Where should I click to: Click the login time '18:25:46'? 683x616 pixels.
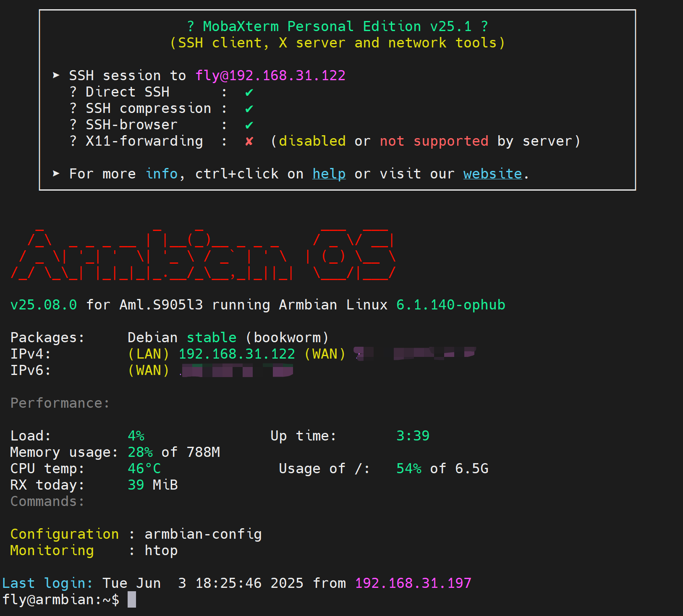coord(228,583)
